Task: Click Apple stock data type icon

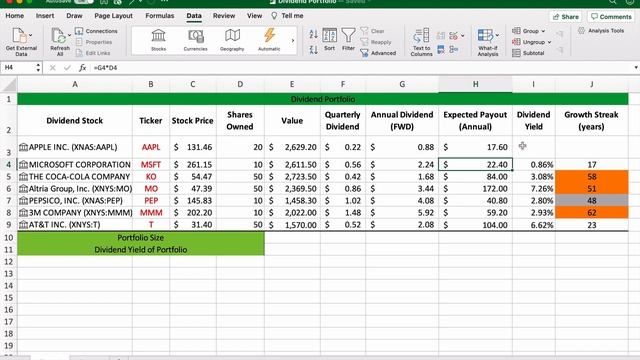Action: 24,147
